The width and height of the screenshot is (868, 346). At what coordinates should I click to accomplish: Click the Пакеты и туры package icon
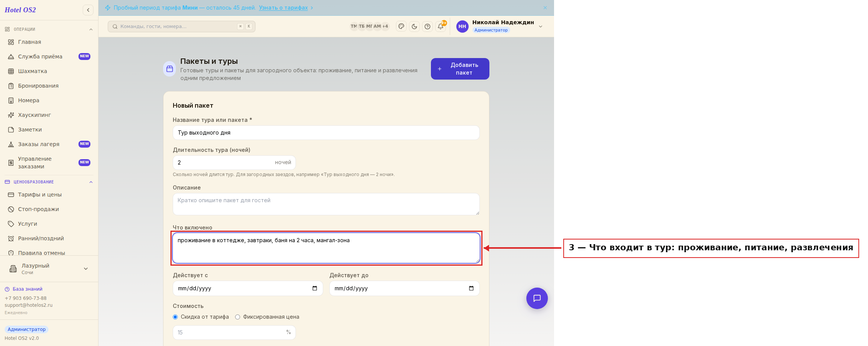pos(170,69)
